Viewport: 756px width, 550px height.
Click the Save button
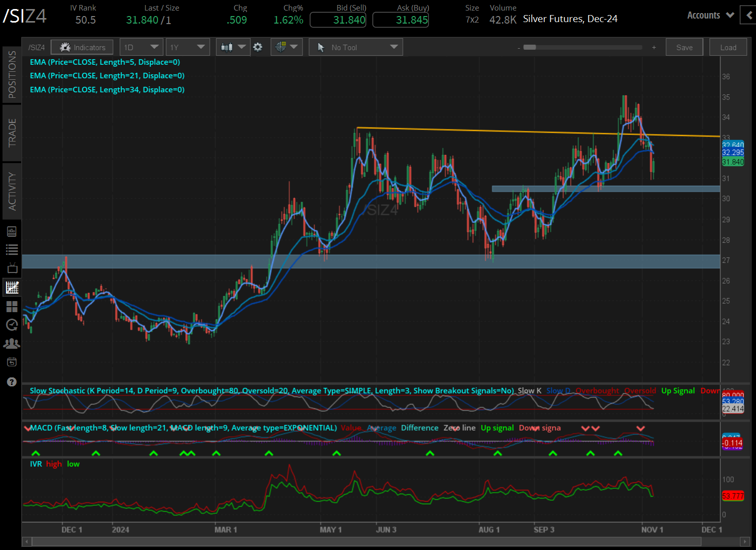[x=684, y=47]
